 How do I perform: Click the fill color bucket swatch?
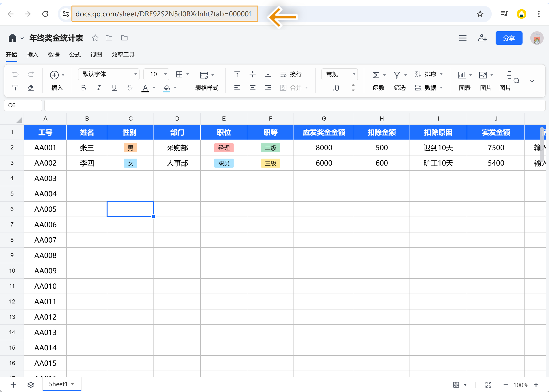pos(166,88)
